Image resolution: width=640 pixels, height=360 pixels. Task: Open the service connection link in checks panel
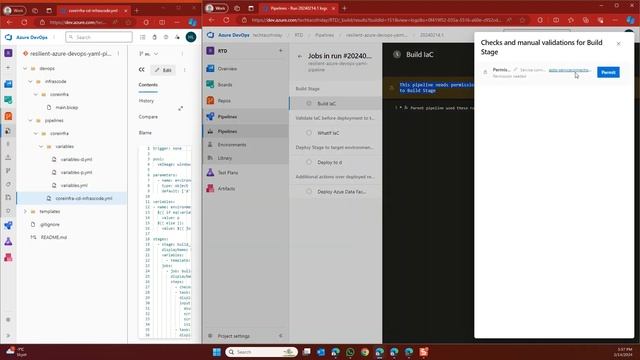(569, 70)
